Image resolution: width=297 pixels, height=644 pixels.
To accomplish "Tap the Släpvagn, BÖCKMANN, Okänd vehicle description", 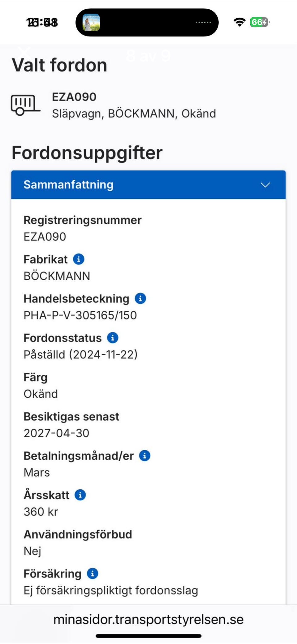I will pos(134,114).
